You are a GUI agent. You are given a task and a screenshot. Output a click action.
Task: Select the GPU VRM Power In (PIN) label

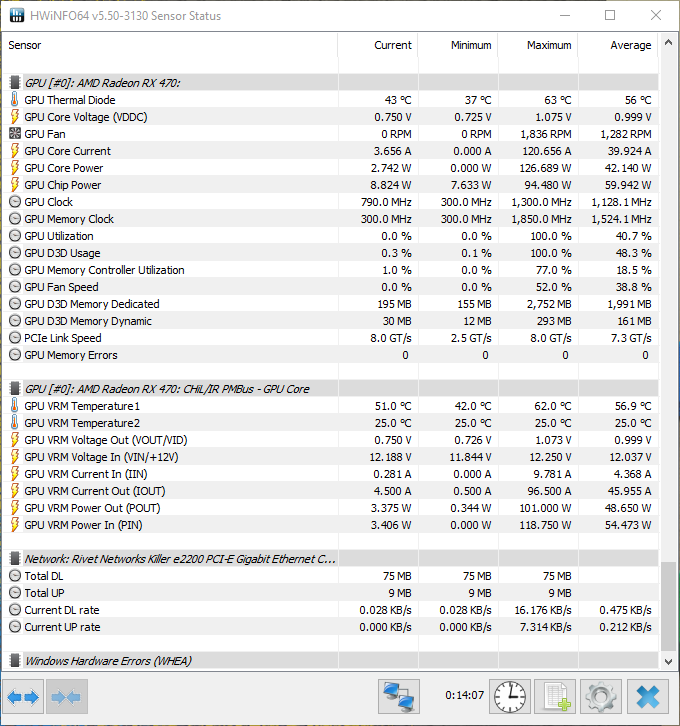[x=83, y=525]
